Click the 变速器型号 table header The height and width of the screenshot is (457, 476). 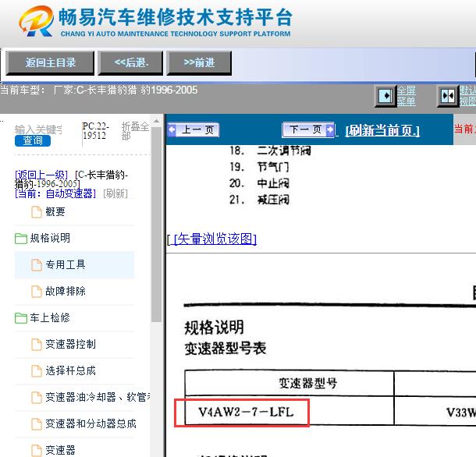click(290, 383)
